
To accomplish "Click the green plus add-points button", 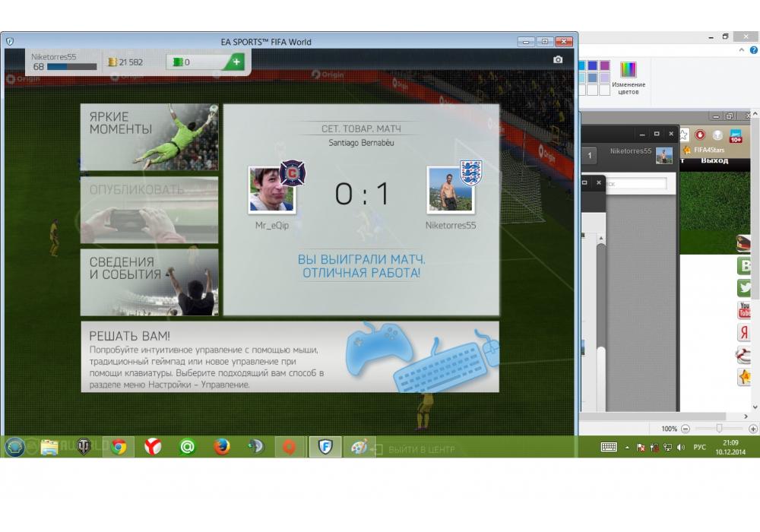I will [236, 62].
